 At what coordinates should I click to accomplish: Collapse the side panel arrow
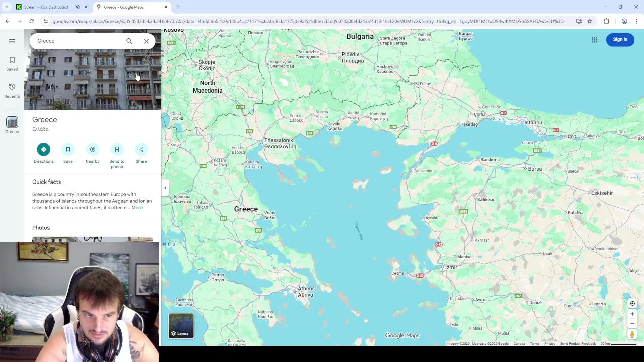(165, 188)
